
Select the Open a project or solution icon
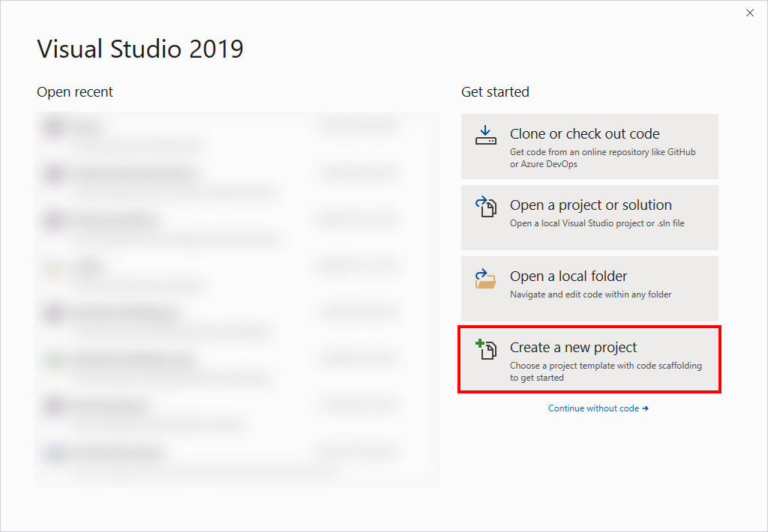click(485, 208)
